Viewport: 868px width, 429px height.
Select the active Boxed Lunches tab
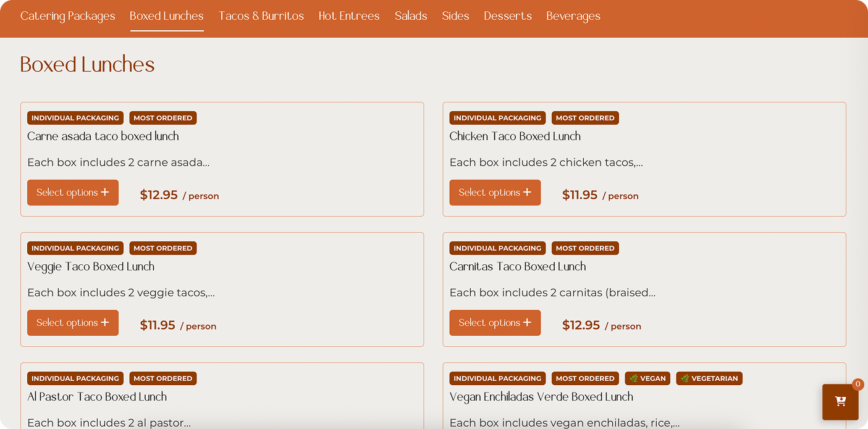point(166,16)
